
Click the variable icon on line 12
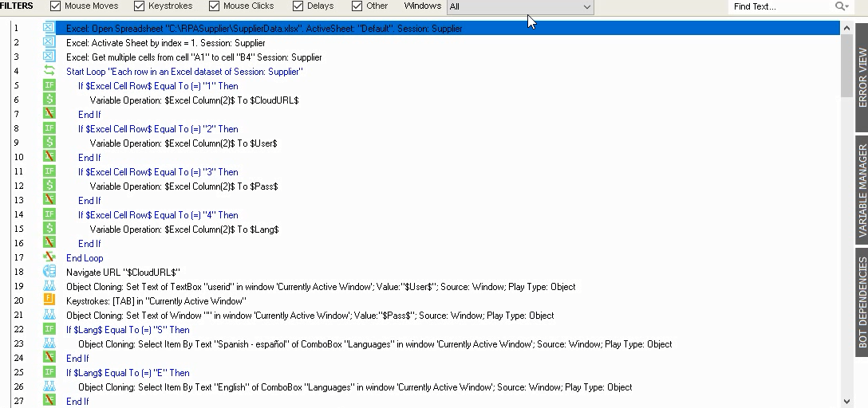click(49, 186)
